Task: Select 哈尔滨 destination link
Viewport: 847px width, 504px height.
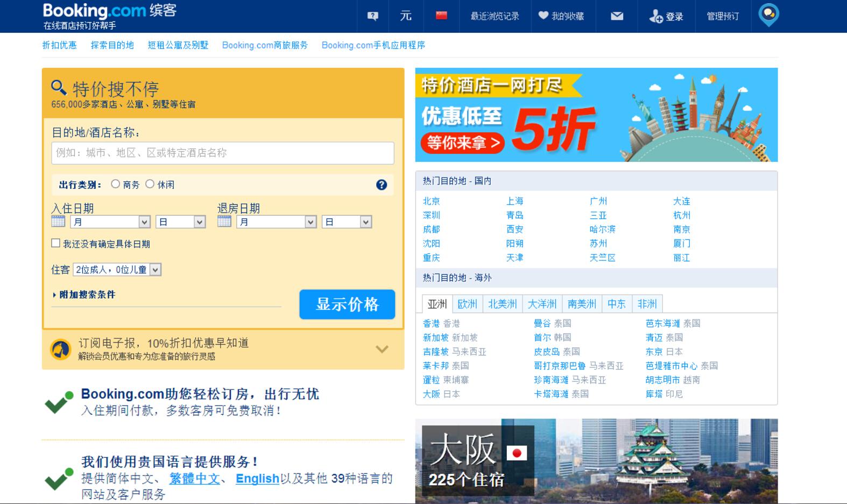Action: point(603,229)
